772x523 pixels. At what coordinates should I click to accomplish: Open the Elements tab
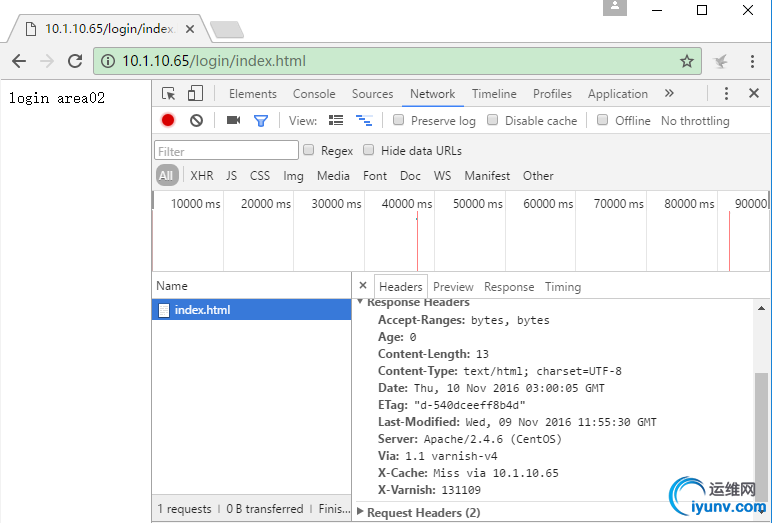253,94
